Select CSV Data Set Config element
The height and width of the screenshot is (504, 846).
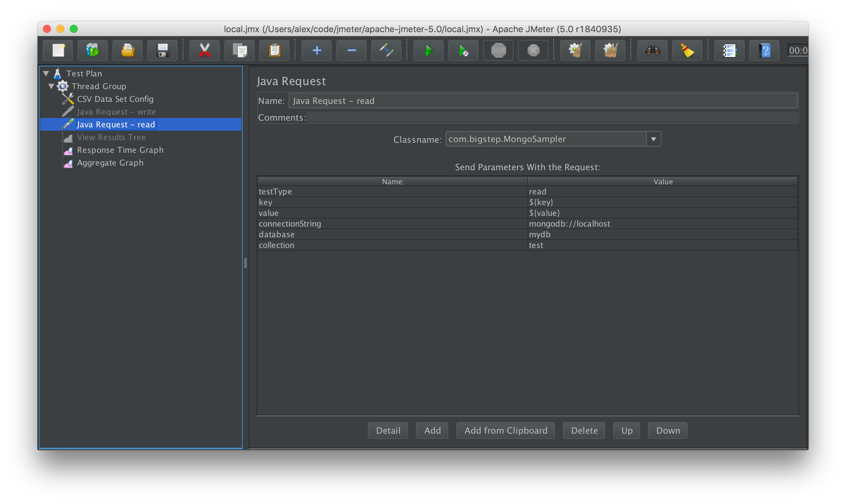click(x=115, y=99)
